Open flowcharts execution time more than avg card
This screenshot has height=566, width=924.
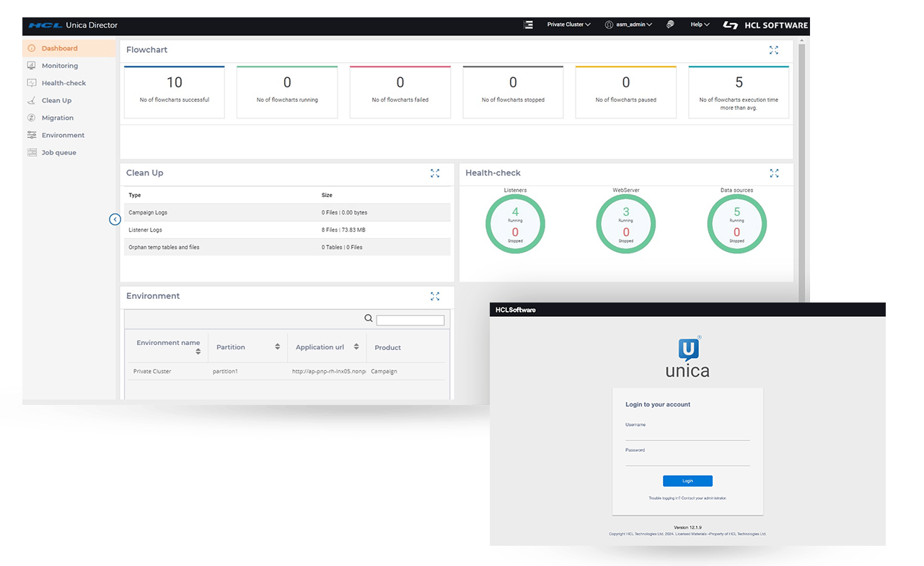pos(739,92)
